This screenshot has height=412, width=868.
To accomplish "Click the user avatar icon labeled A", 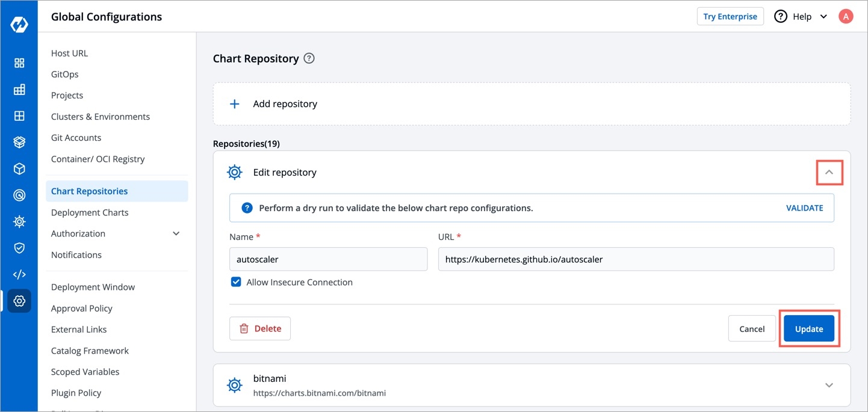I will coord(846,16).
